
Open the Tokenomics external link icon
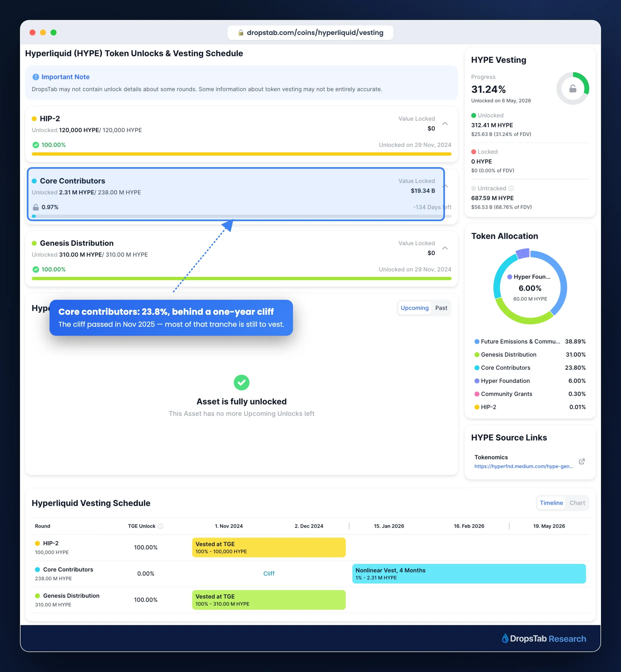582,461
